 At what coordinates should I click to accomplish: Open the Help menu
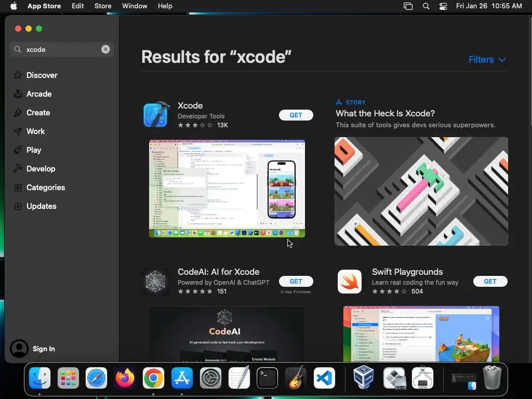[165, 6]
